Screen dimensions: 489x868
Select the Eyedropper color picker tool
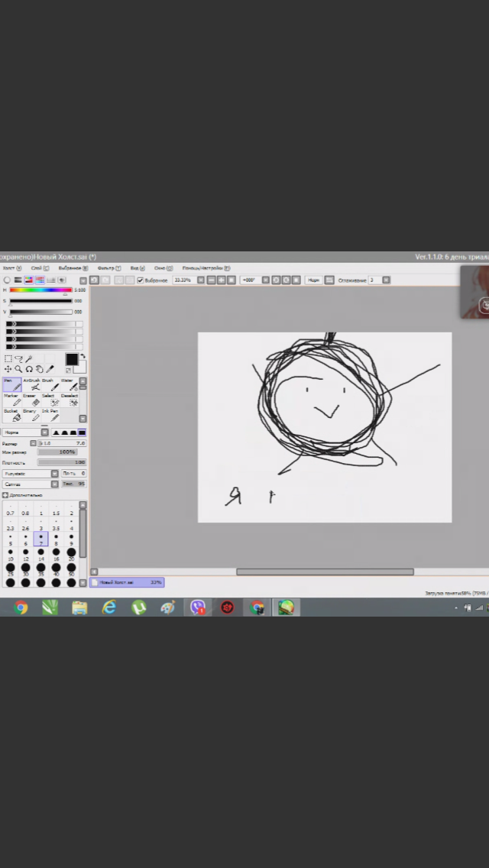pos(50,369)
